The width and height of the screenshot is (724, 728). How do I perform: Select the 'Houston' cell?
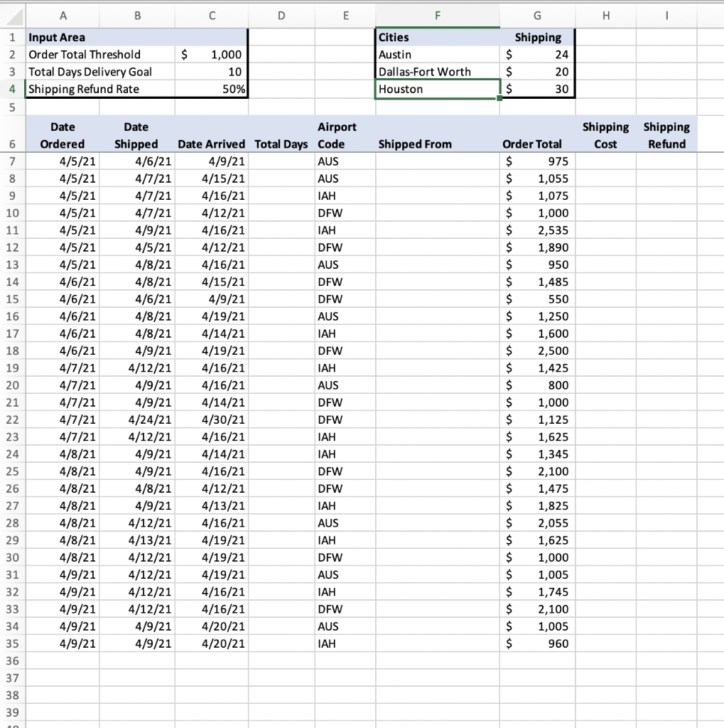(x=438, y=89)
